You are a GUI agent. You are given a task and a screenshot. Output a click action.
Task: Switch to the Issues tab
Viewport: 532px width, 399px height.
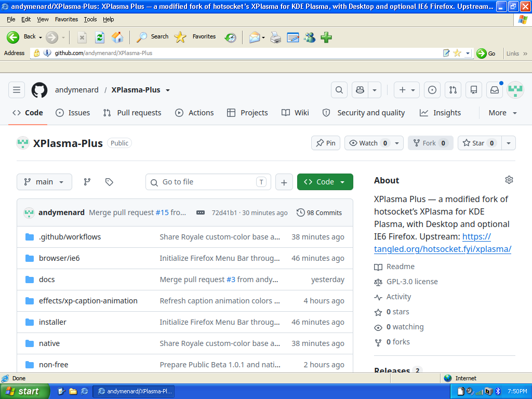[x=73, y=113]
